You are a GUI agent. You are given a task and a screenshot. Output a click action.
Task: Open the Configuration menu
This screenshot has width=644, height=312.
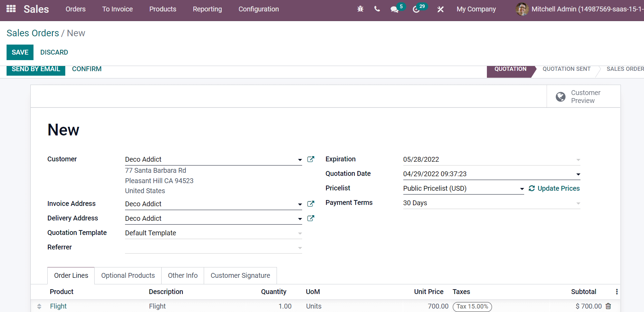pos(259,9)
